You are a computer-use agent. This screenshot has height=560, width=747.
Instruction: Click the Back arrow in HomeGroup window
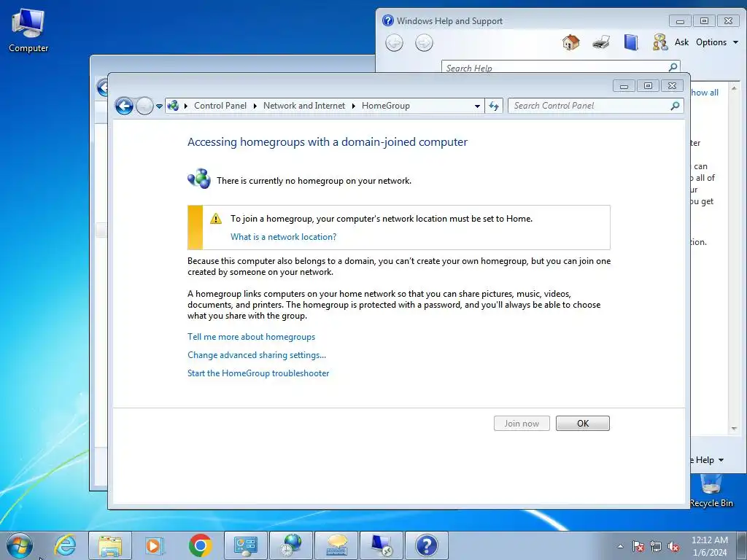124,106
